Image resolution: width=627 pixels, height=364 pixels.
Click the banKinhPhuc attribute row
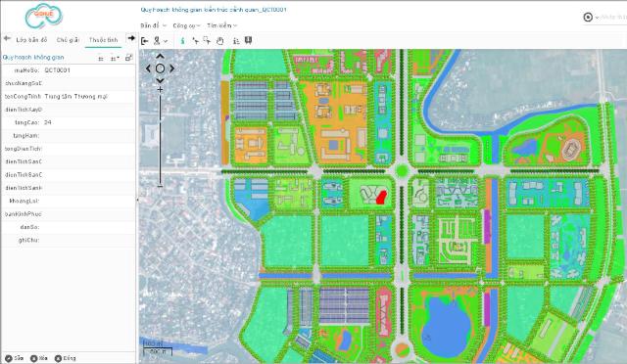click(x=68, y=214)
